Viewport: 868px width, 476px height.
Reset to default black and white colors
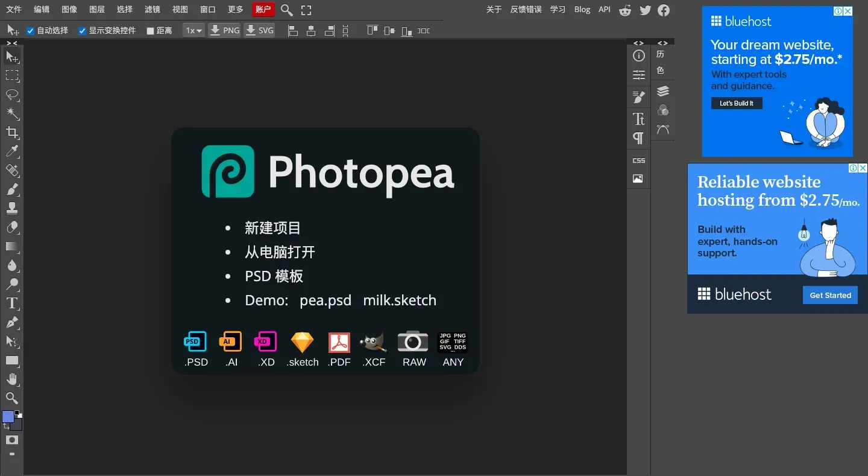19,414
